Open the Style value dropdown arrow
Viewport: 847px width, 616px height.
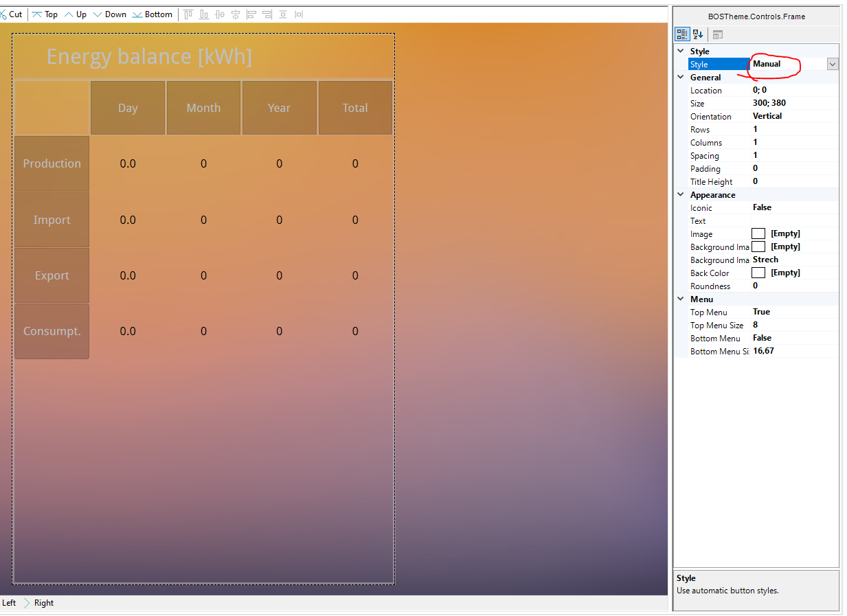[x=833, y=64]
